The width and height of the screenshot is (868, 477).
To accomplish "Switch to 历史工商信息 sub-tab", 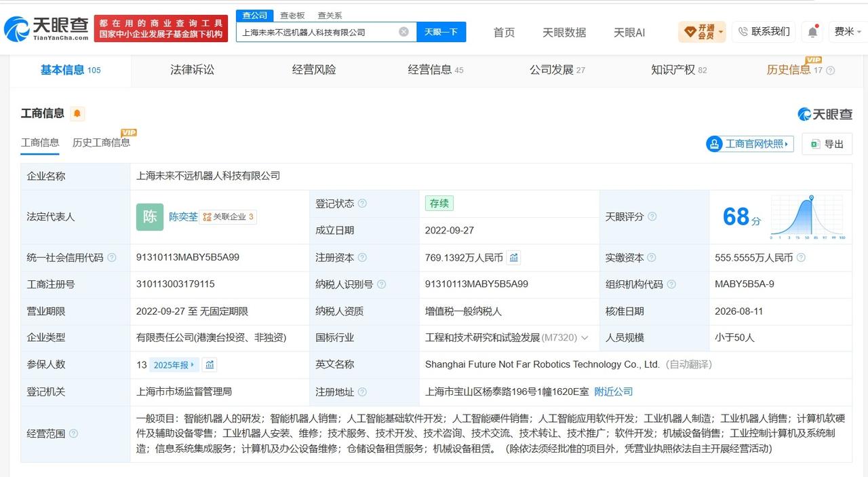I will click(101, 142).
